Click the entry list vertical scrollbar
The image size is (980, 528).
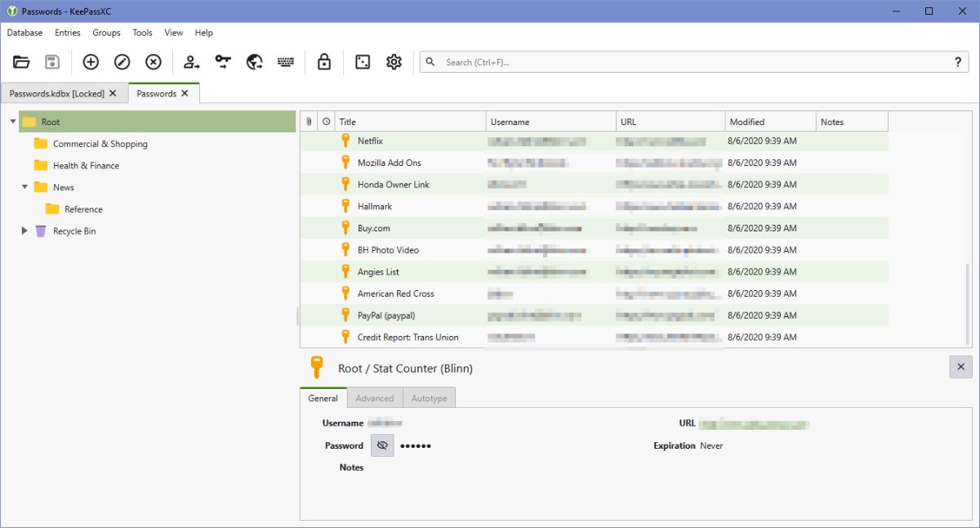pos(966,305)
